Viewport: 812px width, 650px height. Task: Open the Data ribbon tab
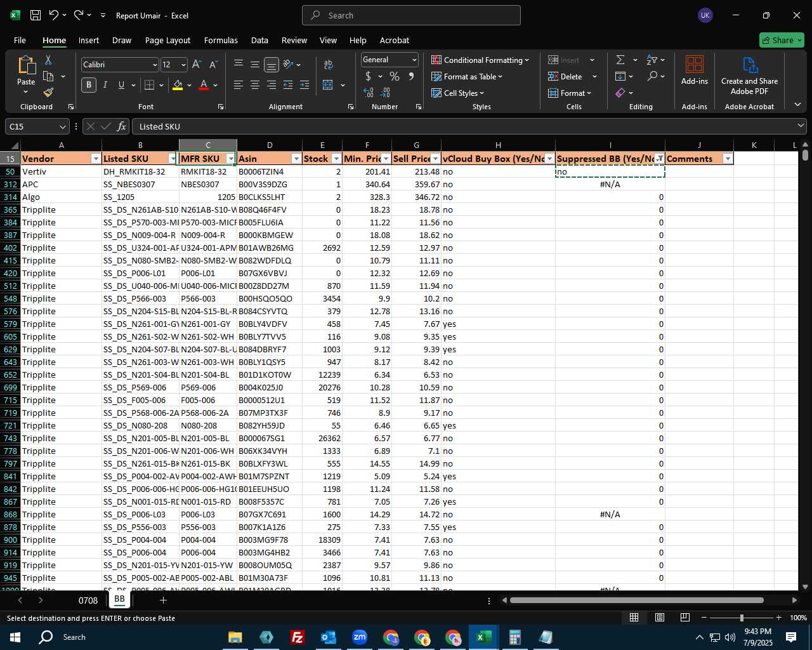pyautogui.click(x=259, y=40)
